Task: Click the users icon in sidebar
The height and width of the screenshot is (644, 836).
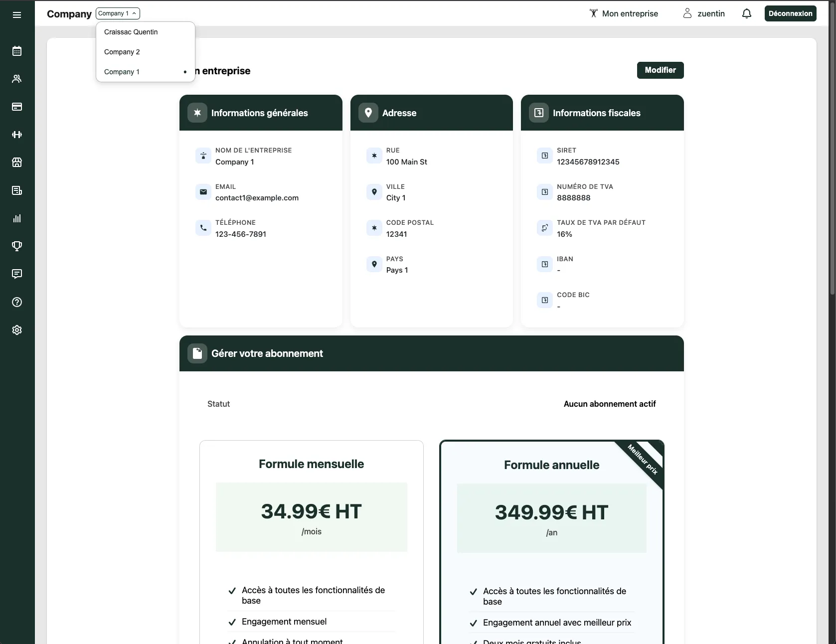Action: click(x=17, y=79)
